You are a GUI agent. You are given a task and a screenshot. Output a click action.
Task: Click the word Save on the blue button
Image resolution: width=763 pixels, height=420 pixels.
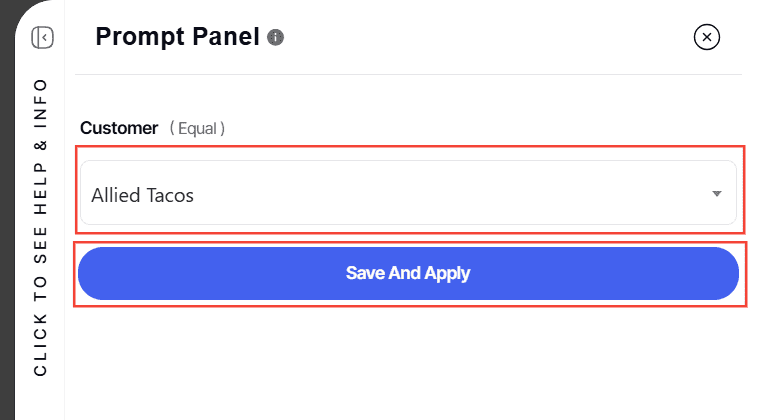(363, 273)
